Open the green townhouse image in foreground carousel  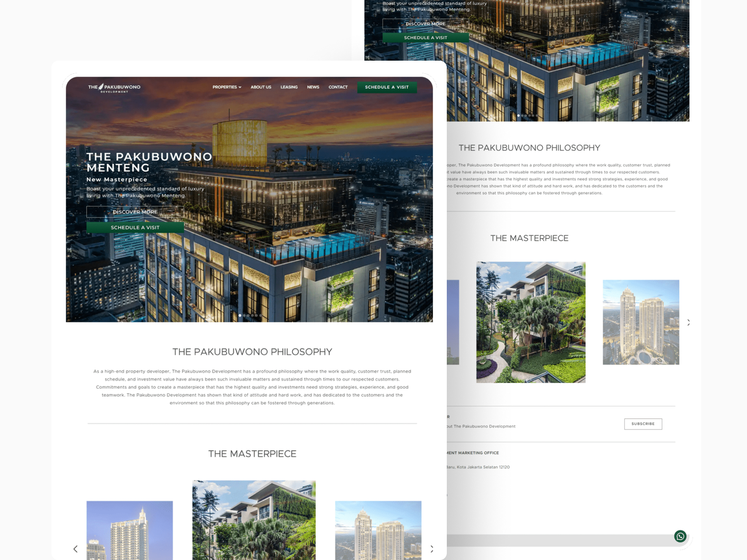(x=254, y=520)
